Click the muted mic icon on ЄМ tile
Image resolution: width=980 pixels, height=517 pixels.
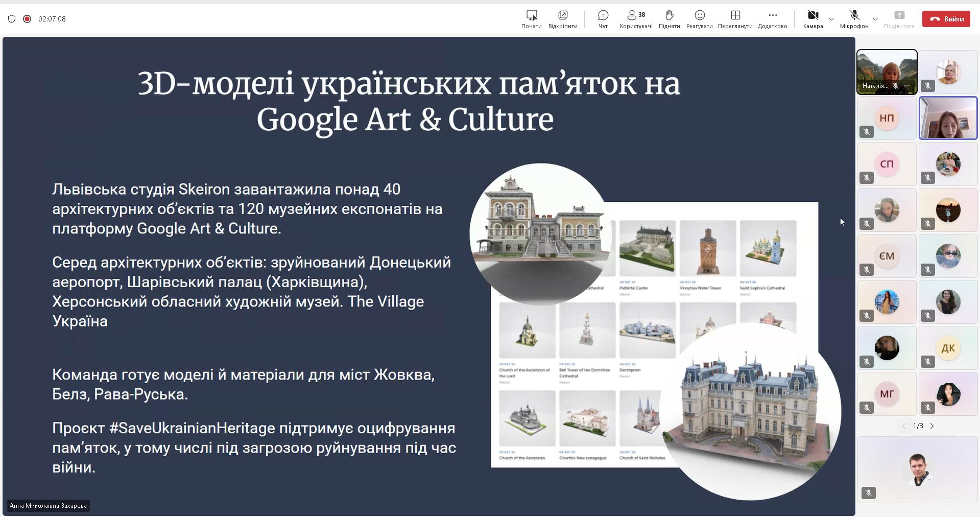click(867, 270)
